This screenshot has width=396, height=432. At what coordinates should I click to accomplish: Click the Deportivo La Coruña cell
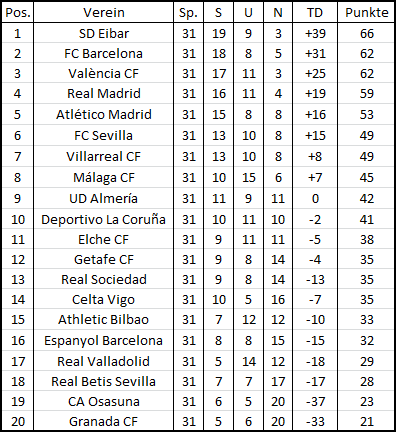[104, 219]
